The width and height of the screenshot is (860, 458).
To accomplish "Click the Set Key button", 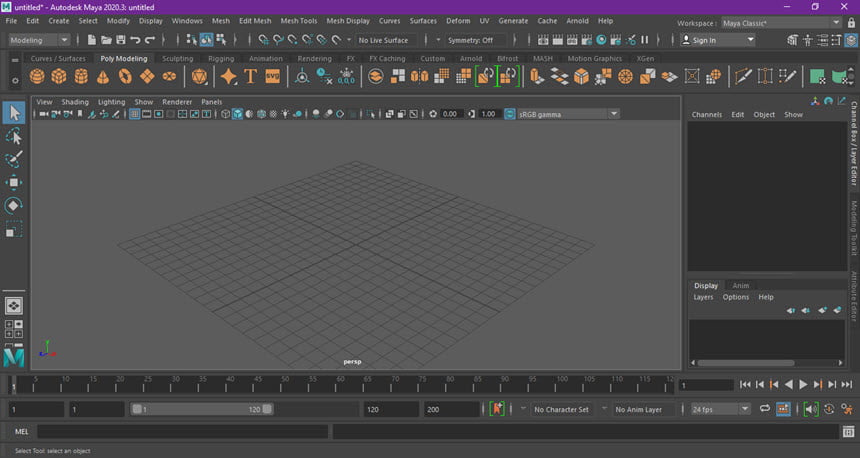I will pos(497,409).
